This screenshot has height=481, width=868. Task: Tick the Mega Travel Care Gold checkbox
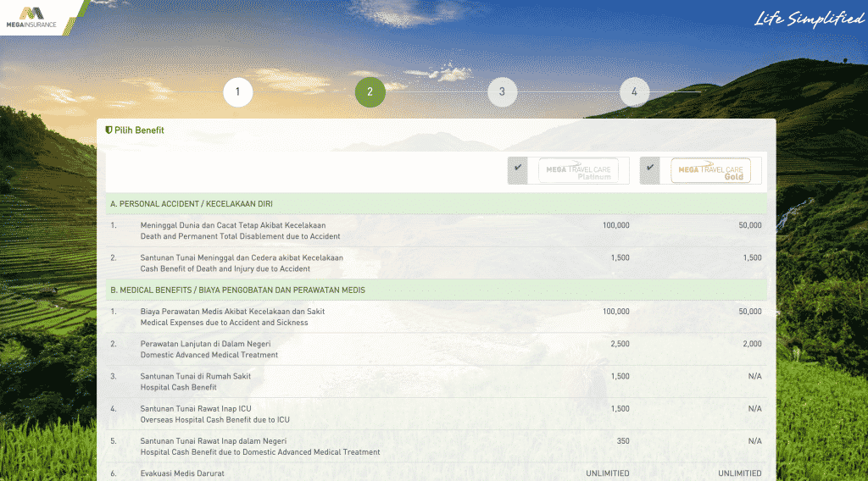pyautogui.click(x=650, y=170)
